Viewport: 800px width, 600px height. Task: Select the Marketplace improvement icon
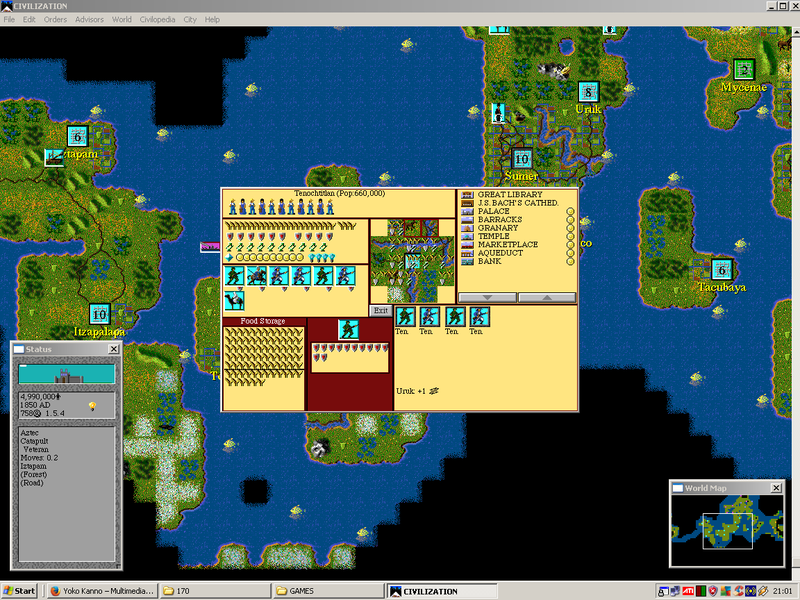tap(467, 244)
